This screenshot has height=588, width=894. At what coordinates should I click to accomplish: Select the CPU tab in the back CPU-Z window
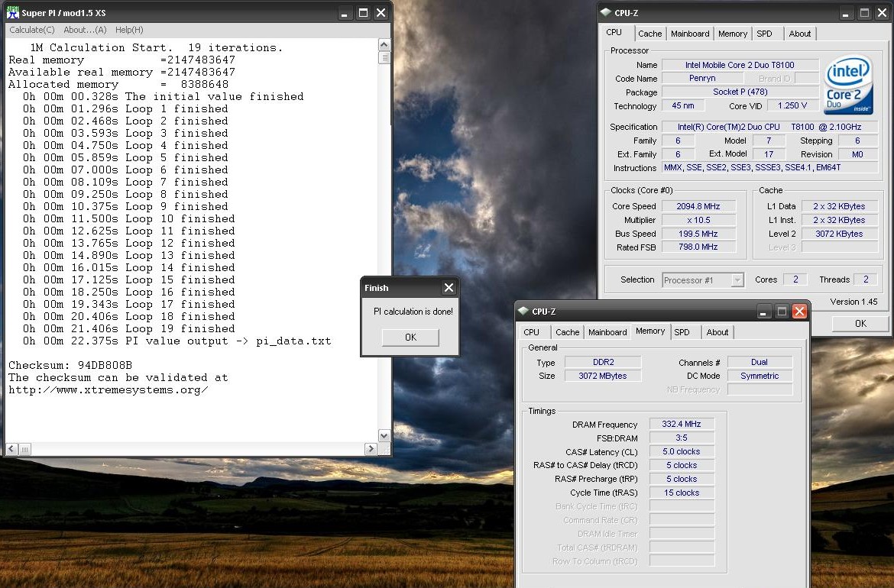[614, 33]
